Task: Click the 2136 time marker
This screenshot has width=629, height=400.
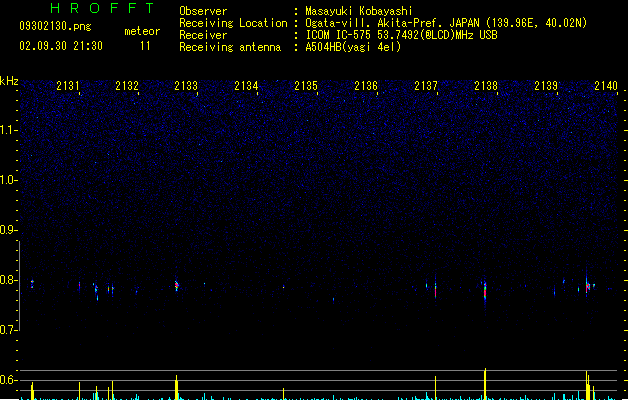Action: tap(366, 86)
